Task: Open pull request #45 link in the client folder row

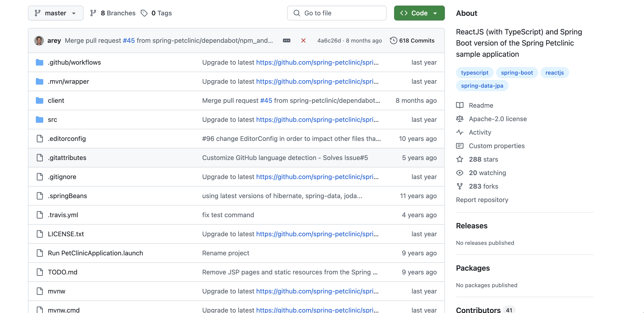Action: click(266, 100)
